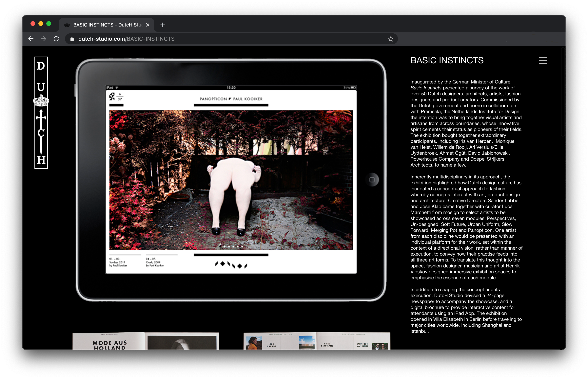Click the 15:20 time on iPad screen

[x=231, y=88]
